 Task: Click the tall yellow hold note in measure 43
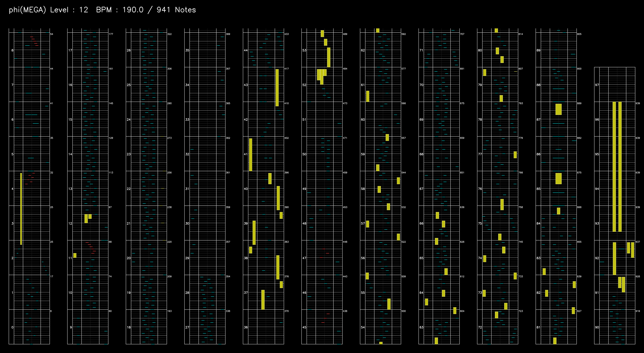coord(277,88)
